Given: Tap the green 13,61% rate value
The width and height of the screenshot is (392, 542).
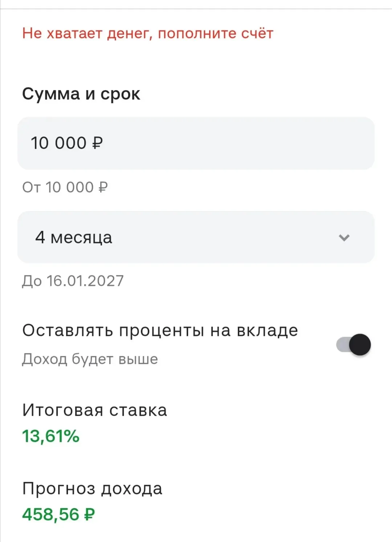Looking at the screenshot, I should click(51, 436).
